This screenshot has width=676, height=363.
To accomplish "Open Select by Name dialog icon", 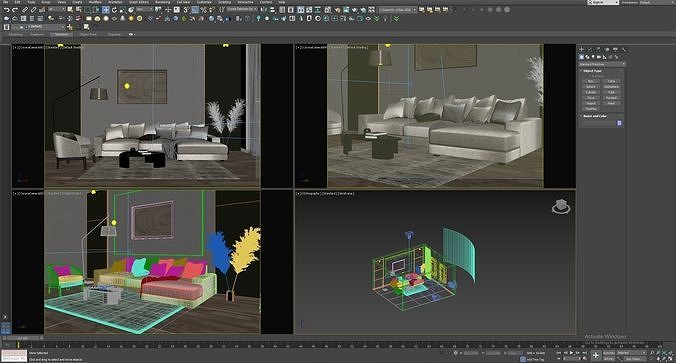I will click(78, 9).
